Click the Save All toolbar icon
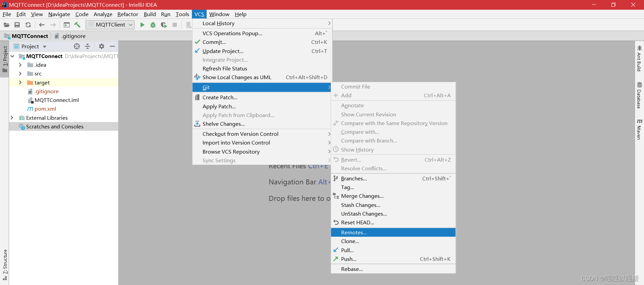This screenshot has width=644, height=285. 17,25
